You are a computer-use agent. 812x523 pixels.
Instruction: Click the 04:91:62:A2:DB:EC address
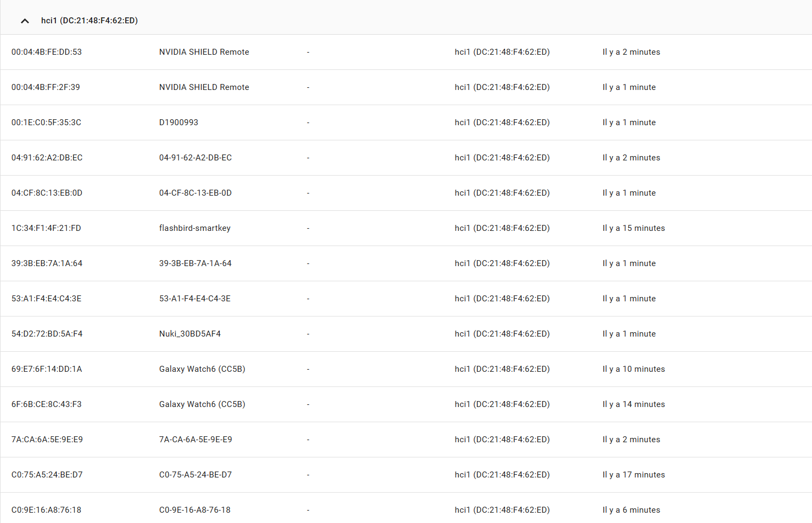click(47, 158)
